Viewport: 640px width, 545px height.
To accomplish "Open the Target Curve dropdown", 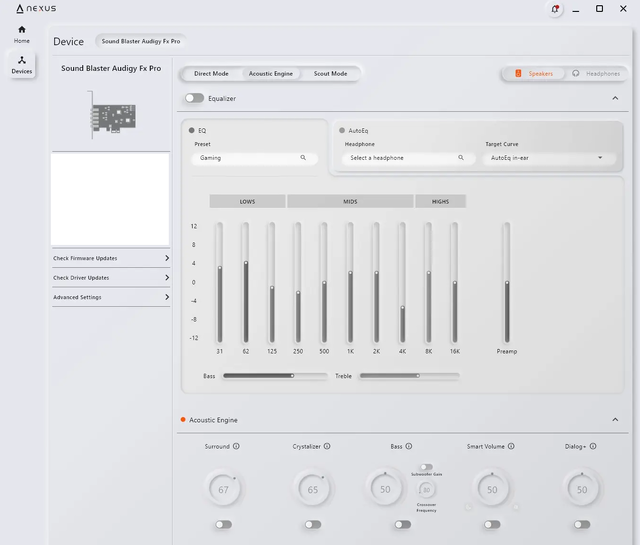I will [x=549, y=158].
